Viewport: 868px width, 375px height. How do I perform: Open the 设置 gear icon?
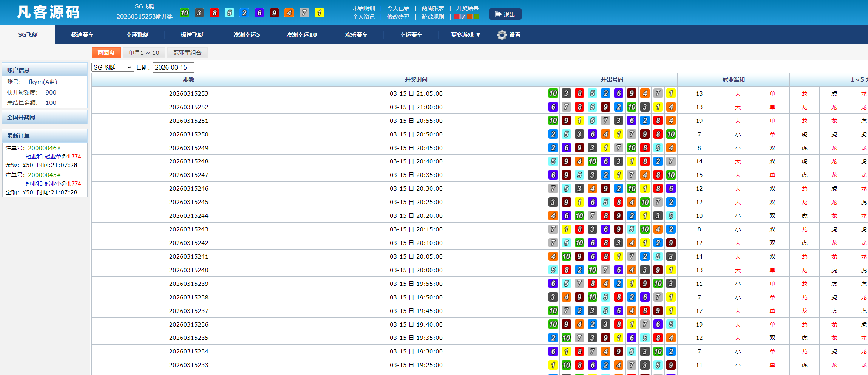tap(502, 35)
